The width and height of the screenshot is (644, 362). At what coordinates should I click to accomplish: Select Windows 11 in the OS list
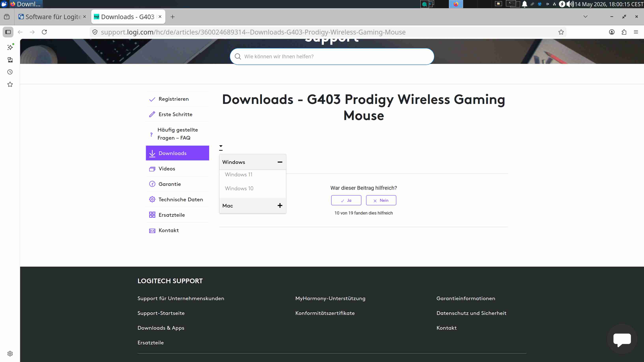[239, 174]
